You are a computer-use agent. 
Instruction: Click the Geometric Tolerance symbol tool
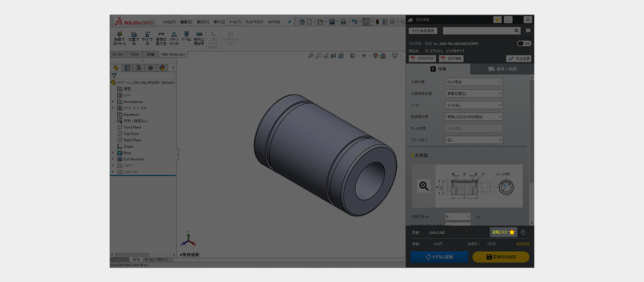coord(199,38)
